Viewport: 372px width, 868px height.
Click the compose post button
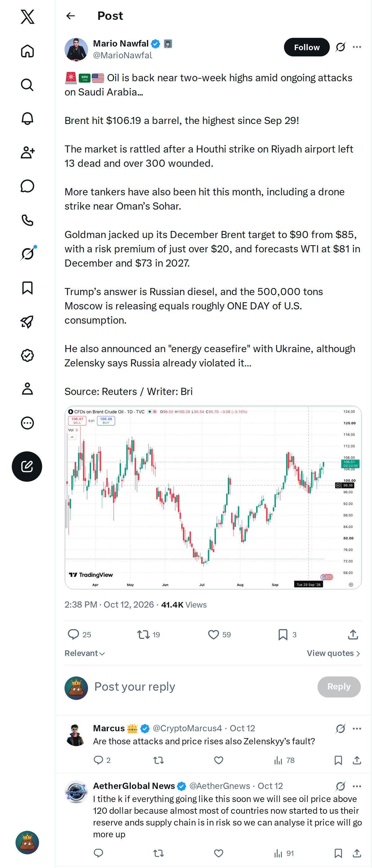(x=27, y=466)
